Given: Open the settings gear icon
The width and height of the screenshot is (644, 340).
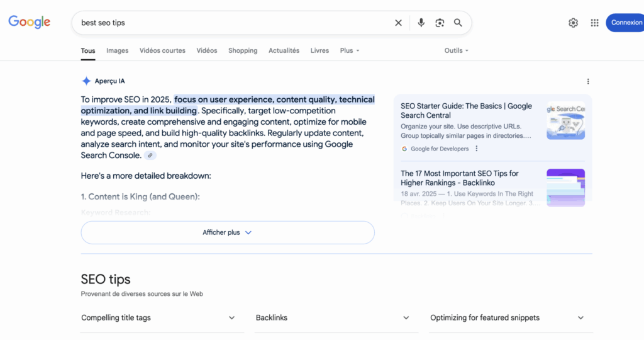Looking at the screenshot, I should click(574, 23).
